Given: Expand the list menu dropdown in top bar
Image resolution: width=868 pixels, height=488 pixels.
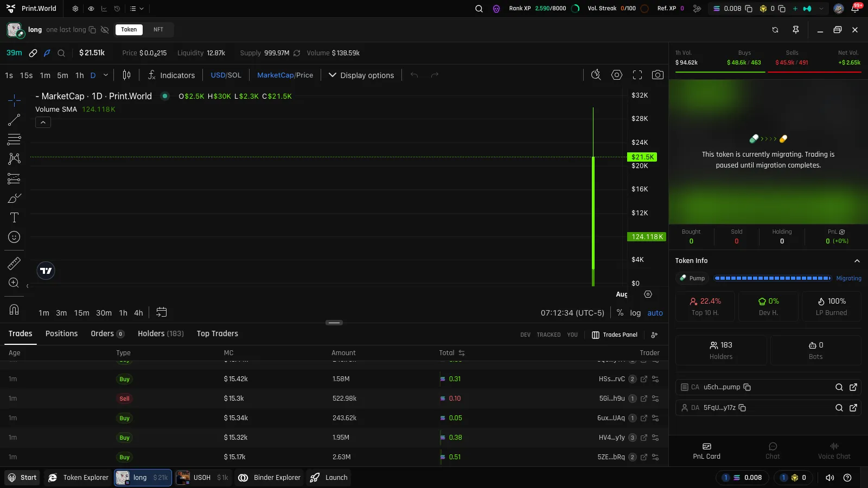Looking at the screenshot, I should coord(137,9).
